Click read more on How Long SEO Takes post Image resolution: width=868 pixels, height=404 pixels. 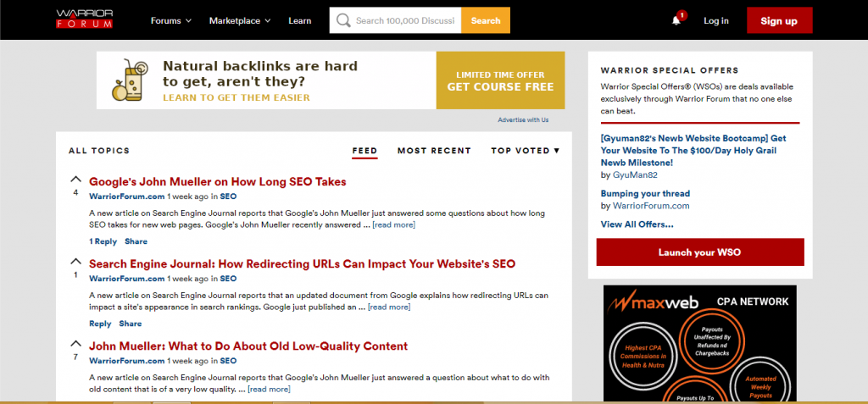(x=393, y=224)
